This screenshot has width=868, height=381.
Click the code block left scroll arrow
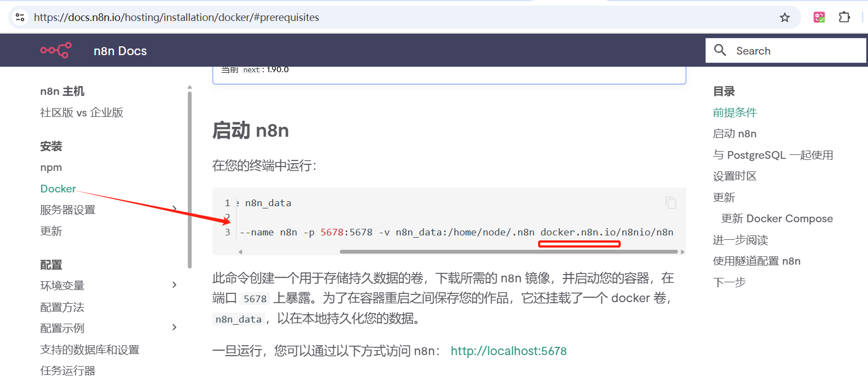click(240, 252)
